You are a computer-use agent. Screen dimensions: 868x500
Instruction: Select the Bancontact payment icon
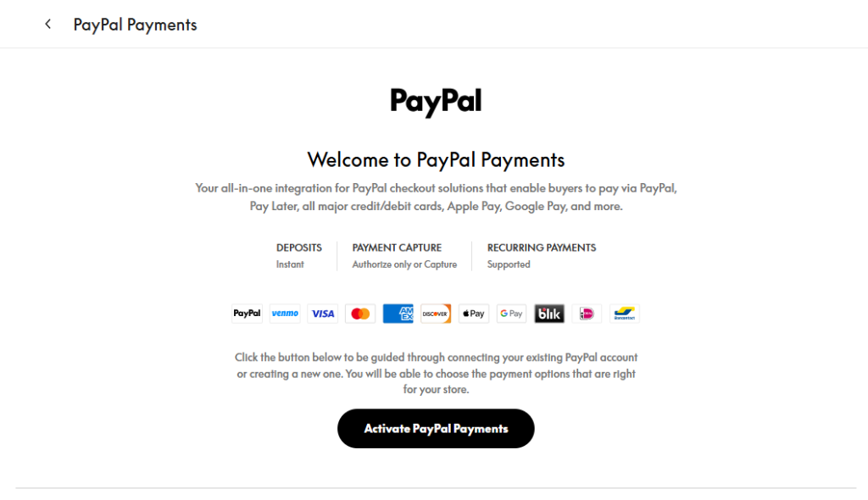pos(625,313)
